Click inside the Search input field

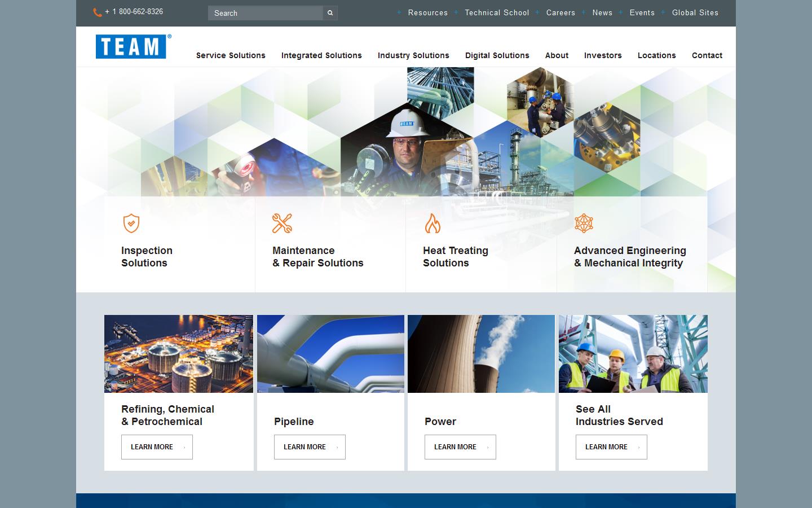click(x=265, y=12)
